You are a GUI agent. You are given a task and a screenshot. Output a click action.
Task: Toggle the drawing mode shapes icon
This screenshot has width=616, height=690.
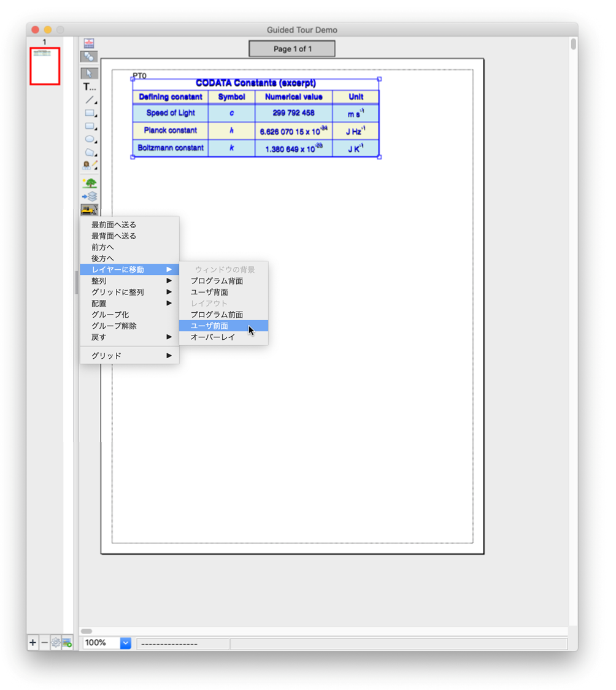tap(89, 56)
